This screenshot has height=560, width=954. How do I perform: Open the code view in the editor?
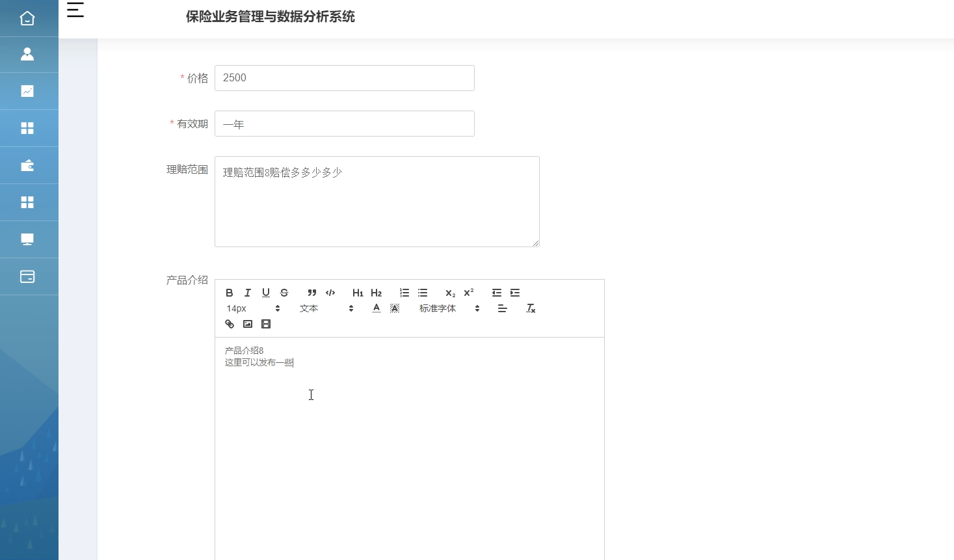[x=330, y=293]
